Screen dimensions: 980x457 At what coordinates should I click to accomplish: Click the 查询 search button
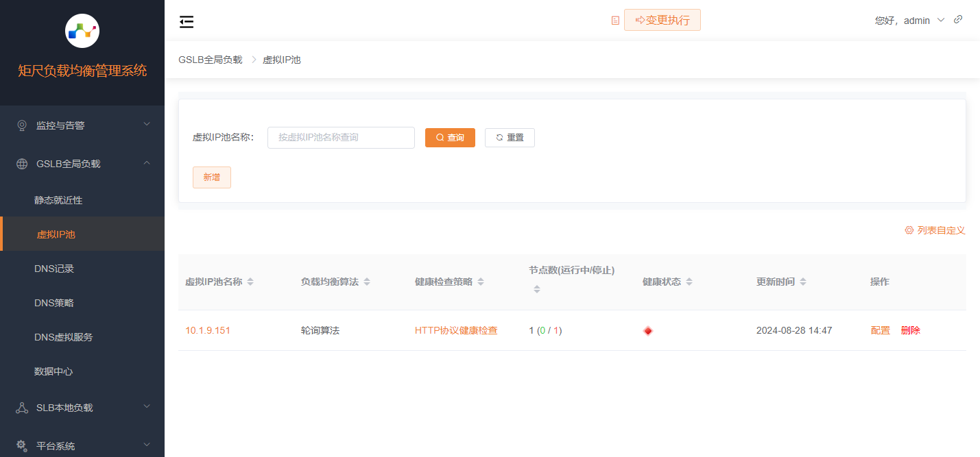tap(450, 138)
